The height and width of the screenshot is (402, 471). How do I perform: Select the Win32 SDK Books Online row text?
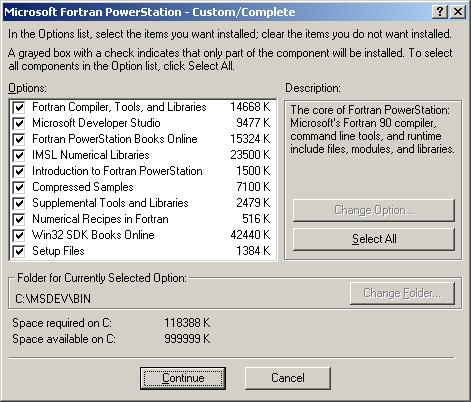pos(93,235)
